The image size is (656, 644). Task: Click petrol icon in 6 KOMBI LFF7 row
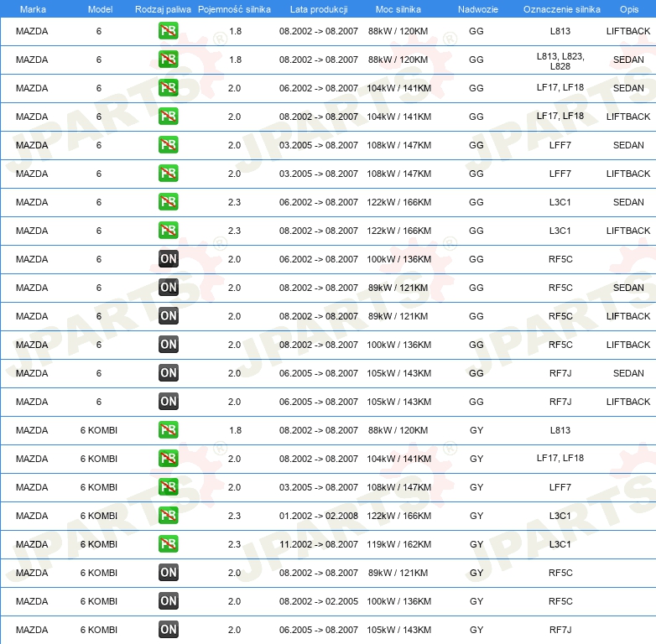[168, 487]
